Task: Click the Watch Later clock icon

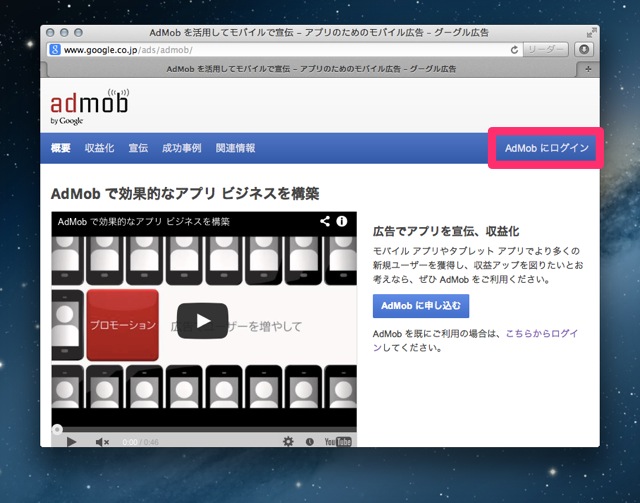Action: (309, 442)
